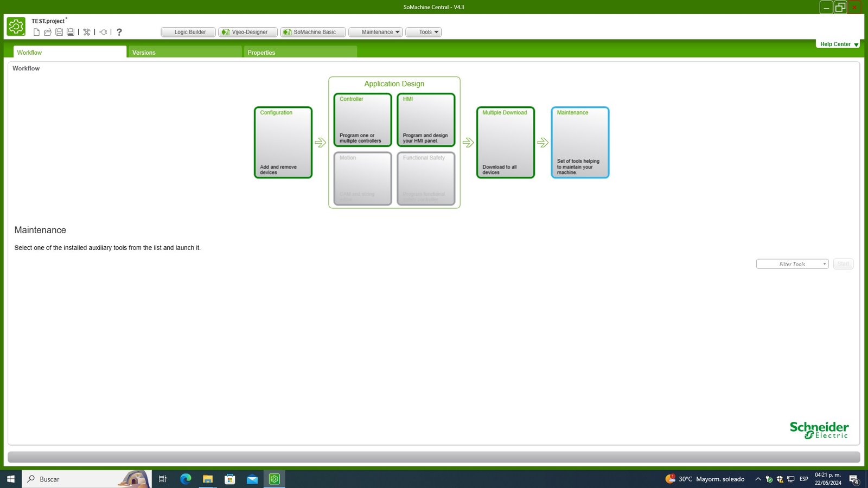
Task: Expand the Help Center panel
Action: pyautogui.click(x=839, y=44)
